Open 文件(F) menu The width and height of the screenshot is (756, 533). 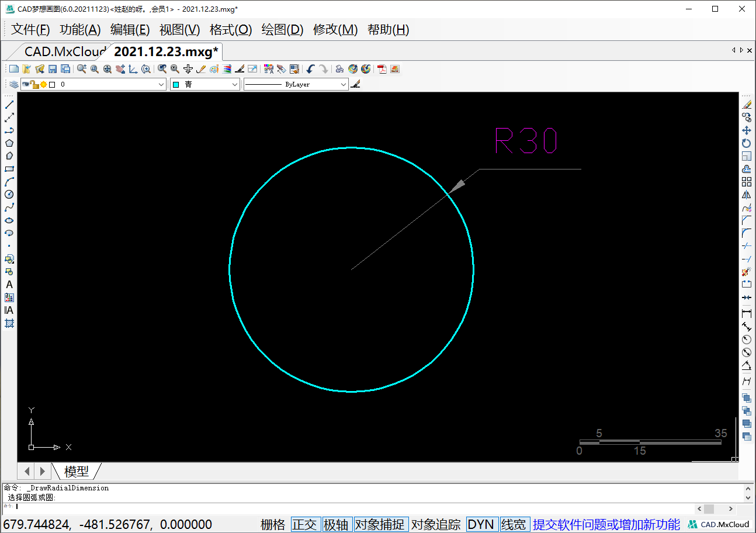31,30
